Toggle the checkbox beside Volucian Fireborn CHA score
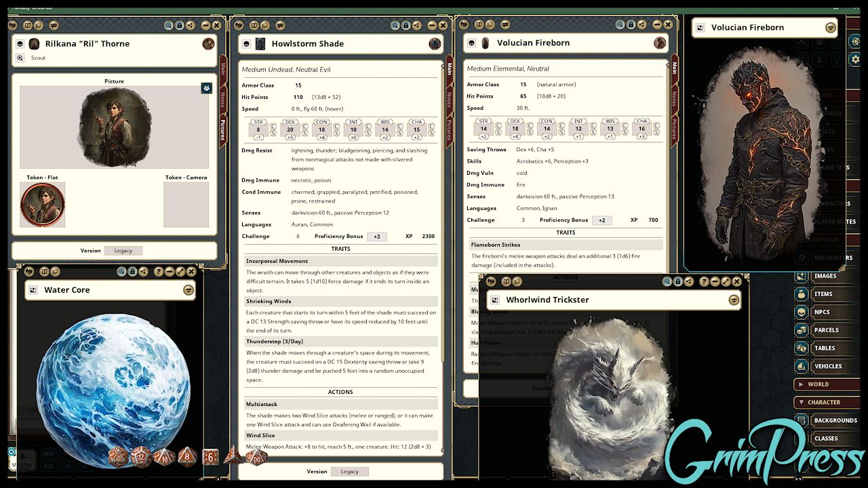The height and width of the screenshot is (488, 868). [x=656, y=125]
